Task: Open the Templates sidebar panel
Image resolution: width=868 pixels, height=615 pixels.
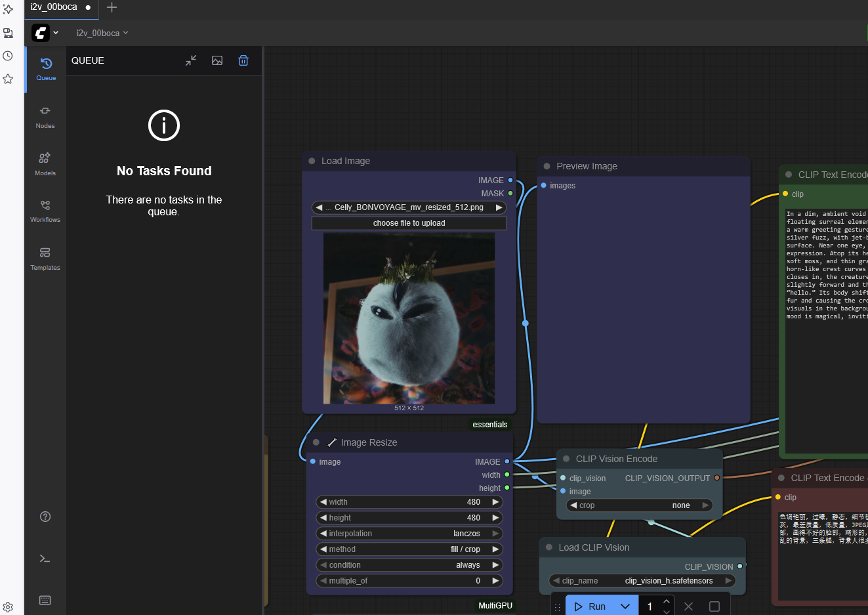Action: [x=45, y=258]
